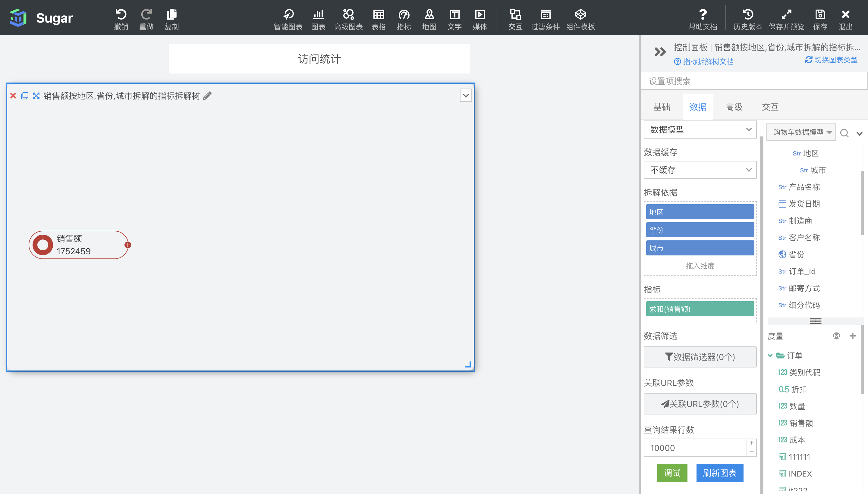
Task: Edit chart title with pencil icon
Action: click(207, 96)
